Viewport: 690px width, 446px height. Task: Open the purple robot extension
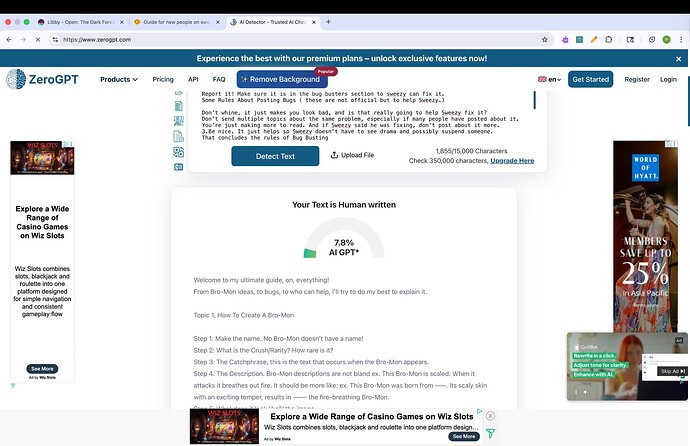(565, 40)
